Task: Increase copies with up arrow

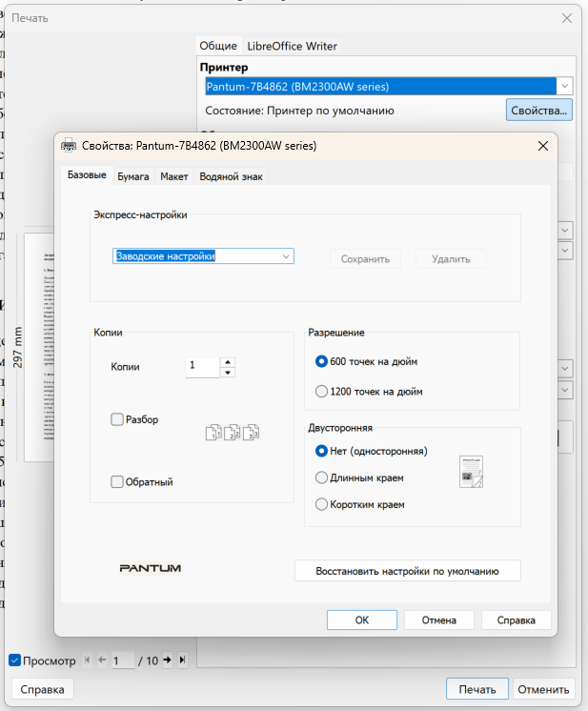Action: 227,361
